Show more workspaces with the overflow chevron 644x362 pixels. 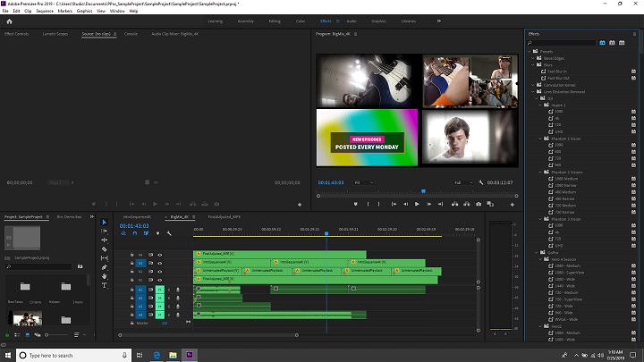coord(438,21)
